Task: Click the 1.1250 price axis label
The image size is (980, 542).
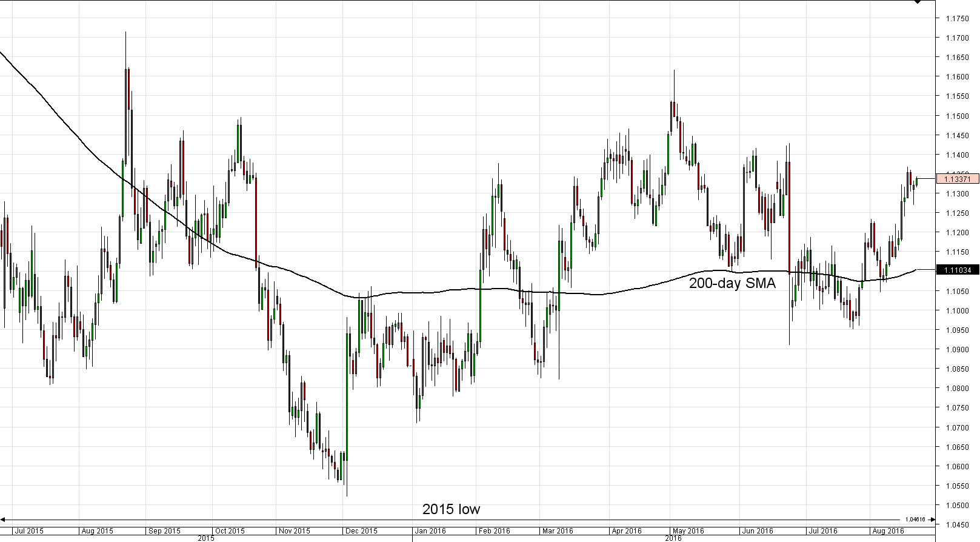Action: tap(958, 213)
